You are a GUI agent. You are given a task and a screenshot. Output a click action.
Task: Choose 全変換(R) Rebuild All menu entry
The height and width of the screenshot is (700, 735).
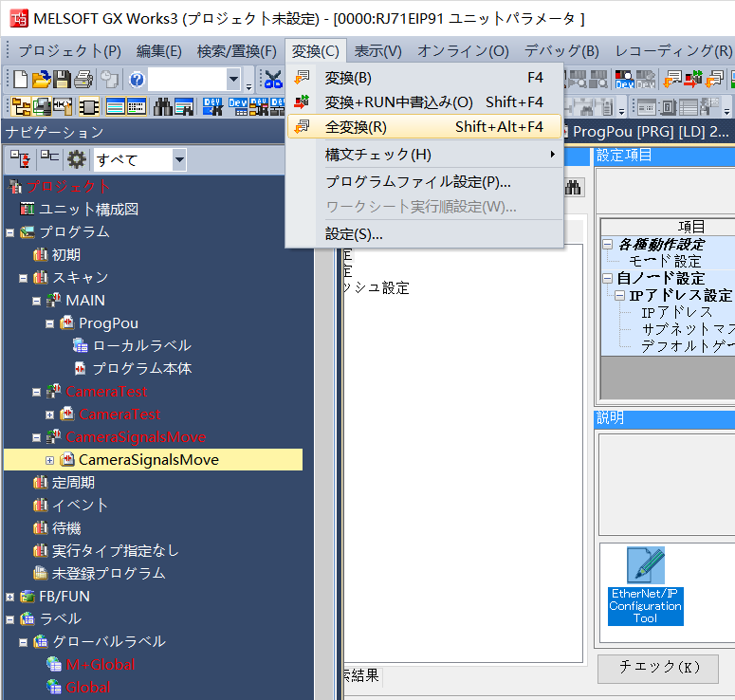pyautogui.click(x=424, y=126)
